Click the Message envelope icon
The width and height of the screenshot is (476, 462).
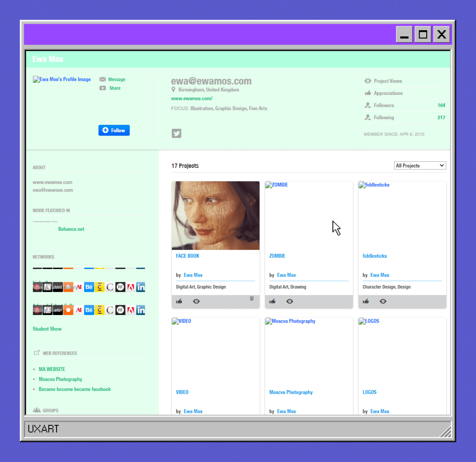[103, 79]
